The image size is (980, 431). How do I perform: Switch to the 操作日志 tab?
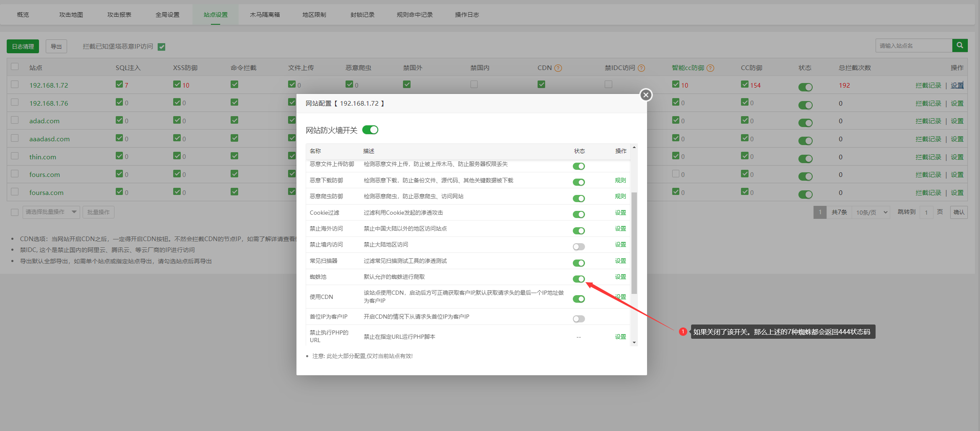tap(467, 15)
